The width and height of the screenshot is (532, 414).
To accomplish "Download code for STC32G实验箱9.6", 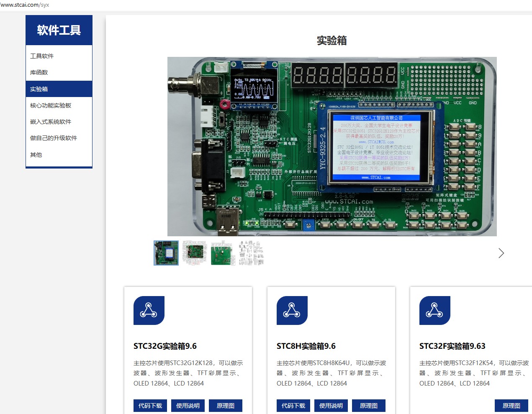I will 150,406.
